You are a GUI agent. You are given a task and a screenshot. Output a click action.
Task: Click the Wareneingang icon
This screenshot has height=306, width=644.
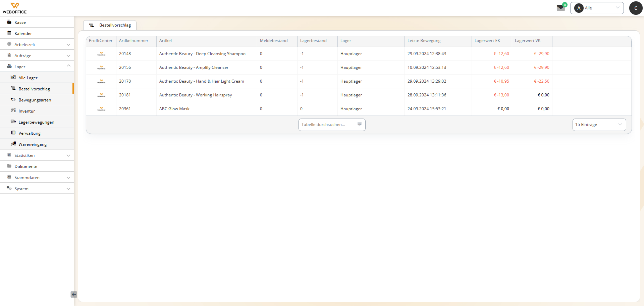tap(13, 144)
